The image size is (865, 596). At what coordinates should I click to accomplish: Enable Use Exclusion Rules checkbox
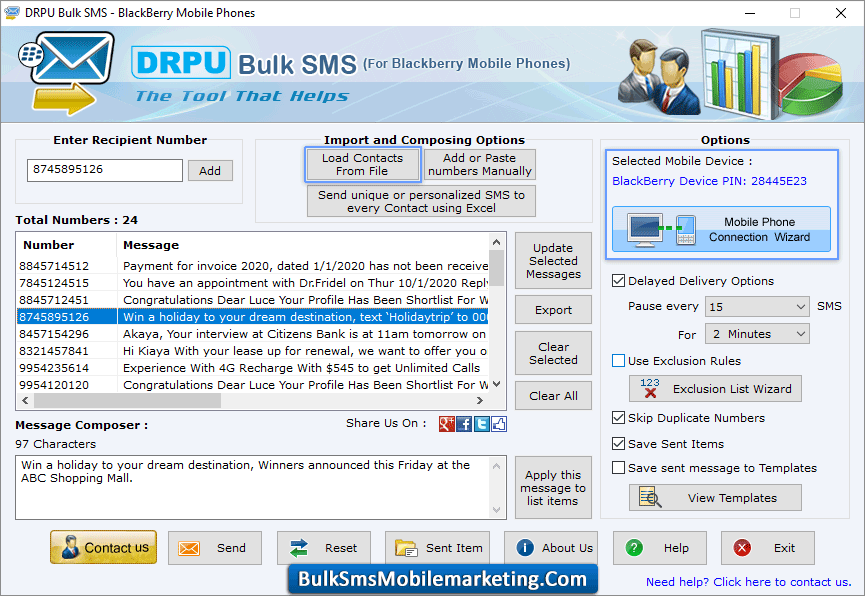click(618, 361)
